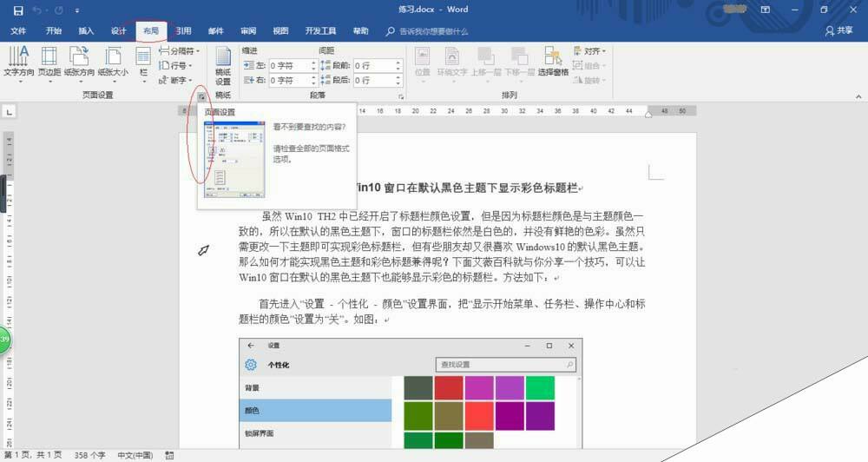Open the Selection Pane (选择窗格)
The width and height of the screenshot is (868, 462).
pos(553,62)
